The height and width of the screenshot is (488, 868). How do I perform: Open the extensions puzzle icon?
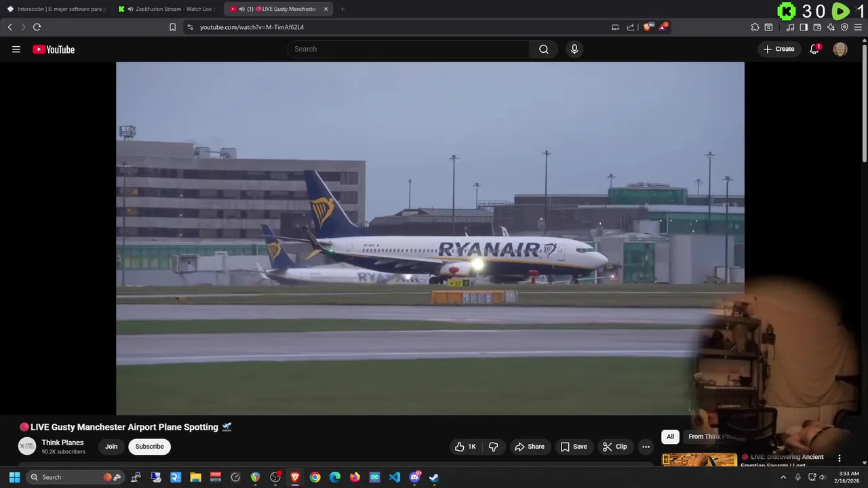click(755, 27)
